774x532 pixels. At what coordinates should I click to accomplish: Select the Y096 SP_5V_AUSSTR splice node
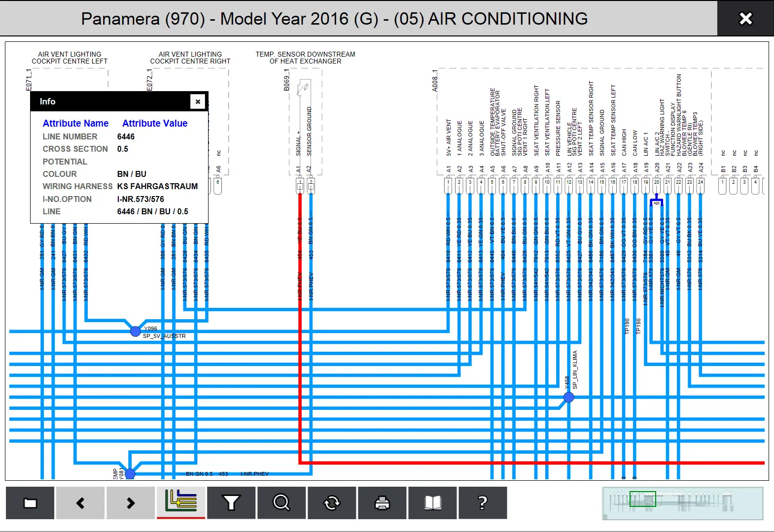[136, 332]
